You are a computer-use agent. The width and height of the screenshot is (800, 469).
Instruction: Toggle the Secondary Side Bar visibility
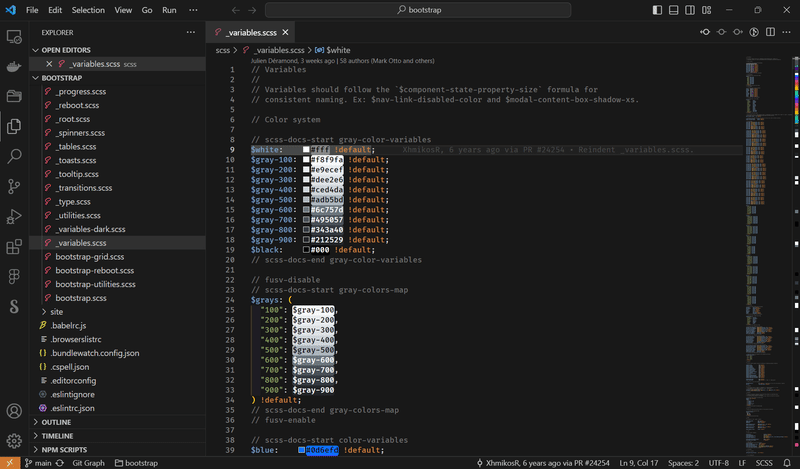(x=690, y=10)
